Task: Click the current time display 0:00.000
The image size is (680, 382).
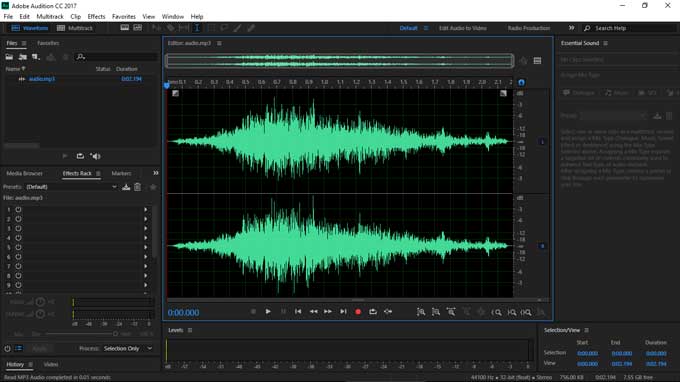Action: point(183,313)
